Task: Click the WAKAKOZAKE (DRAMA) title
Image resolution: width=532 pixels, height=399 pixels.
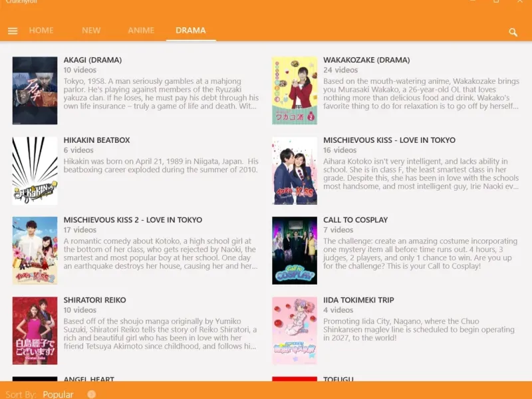Action: tap(366, 60)
